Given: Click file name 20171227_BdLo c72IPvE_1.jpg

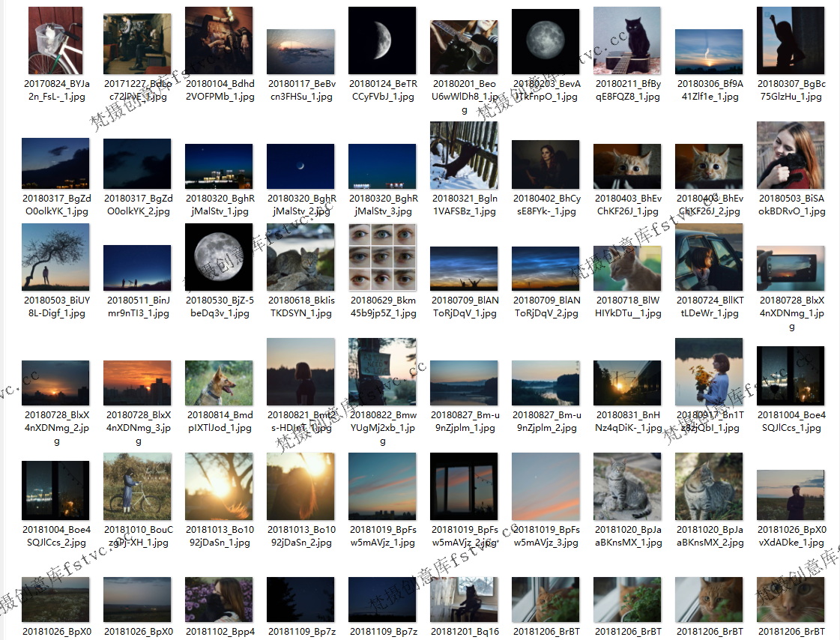Looking at the screenshot, I should (x=138, y=90).
